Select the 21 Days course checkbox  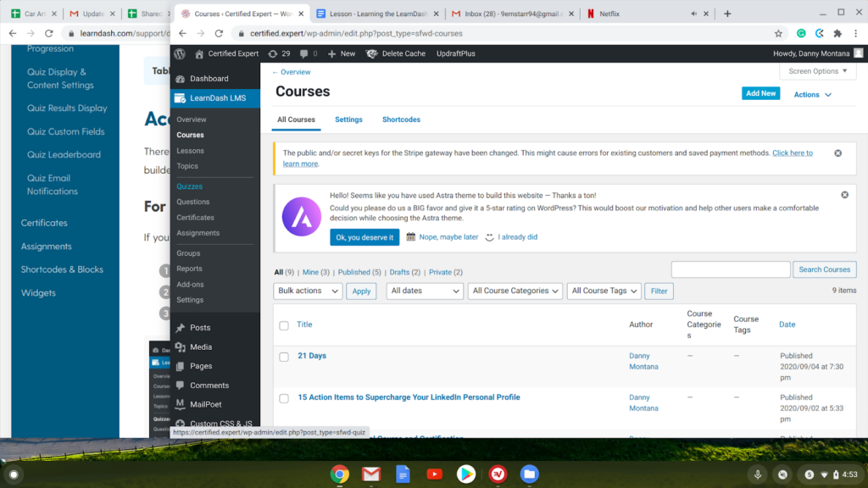point(284,357)
